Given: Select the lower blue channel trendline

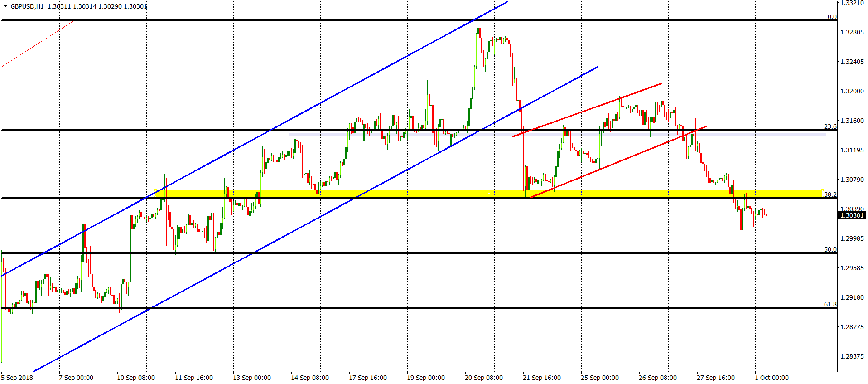Looking at the screenshot, I should (315, 219).
